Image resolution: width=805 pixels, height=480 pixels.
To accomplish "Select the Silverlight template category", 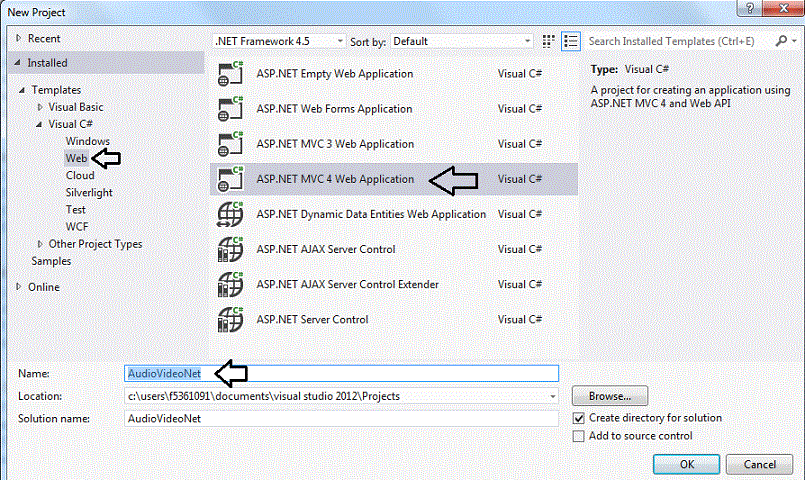I will (x=89, y=193).
